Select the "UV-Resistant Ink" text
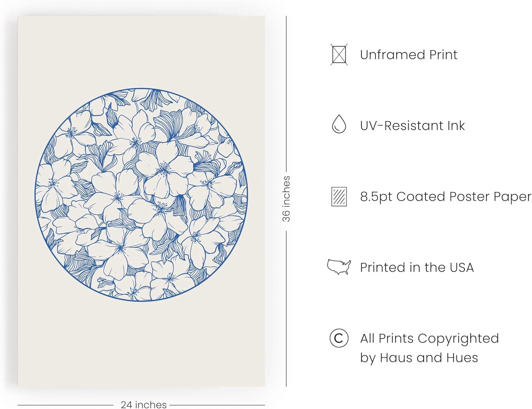 (412, 126)
